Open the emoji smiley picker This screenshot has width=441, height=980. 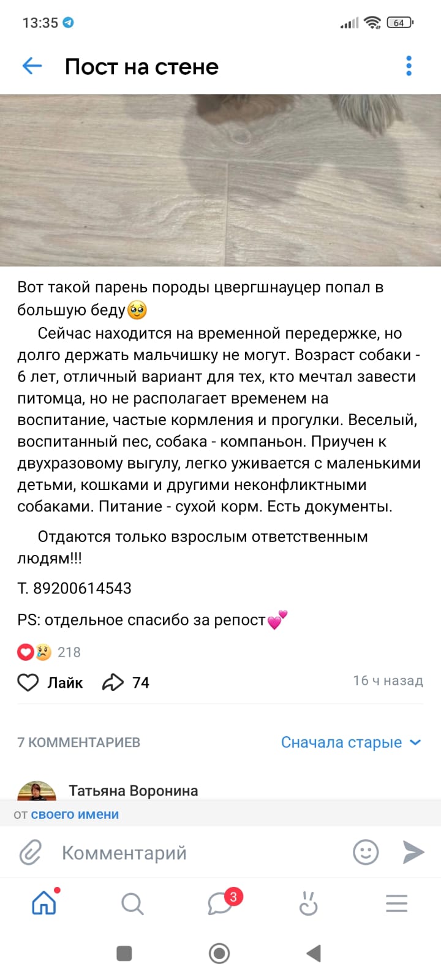point(366,853)
